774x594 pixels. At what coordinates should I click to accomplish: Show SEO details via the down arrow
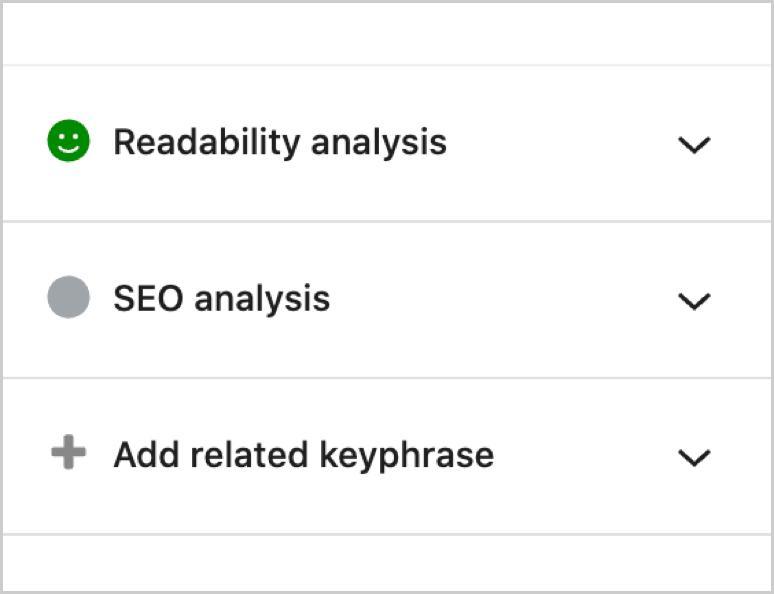(x=693, y=300)
